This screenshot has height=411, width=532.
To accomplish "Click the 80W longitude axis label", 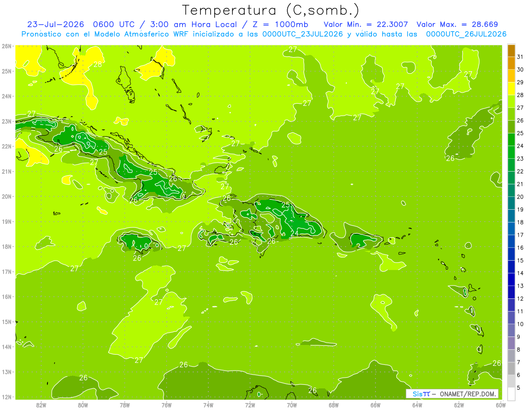I will tap(83, 405).
